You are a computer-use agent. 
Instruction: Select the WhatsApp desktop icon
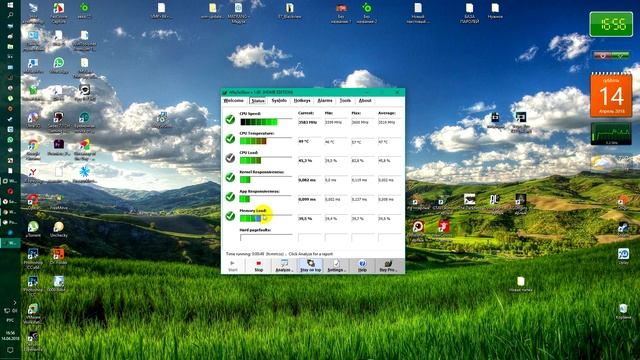coord(59,65)
